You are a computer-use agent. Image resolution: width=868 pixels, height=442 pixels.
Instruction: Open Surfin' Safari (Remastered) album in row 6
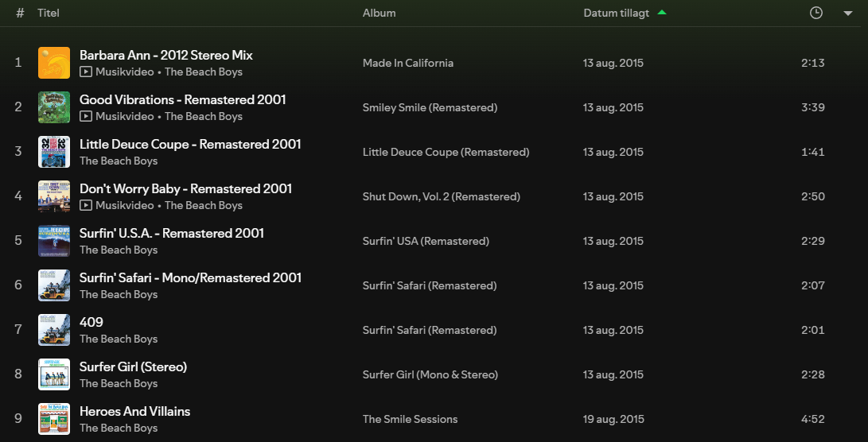[430, 285]
